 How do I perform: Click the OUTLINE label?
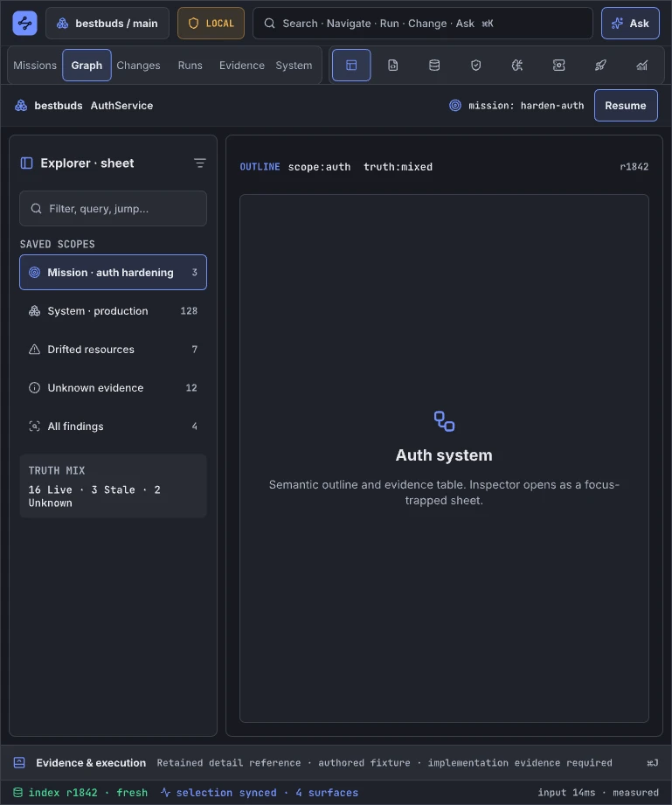[x=260, y=167]
